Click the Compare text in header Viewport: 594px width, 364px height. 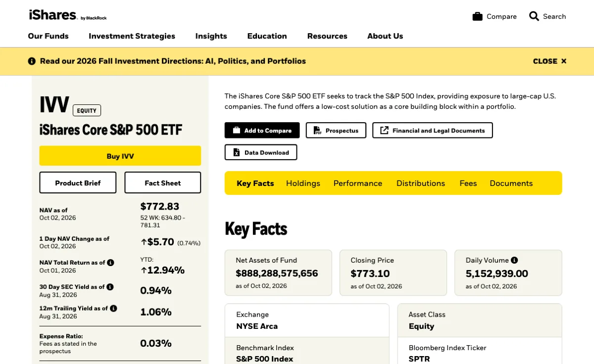pyautogui.click(x=501, y=16)
